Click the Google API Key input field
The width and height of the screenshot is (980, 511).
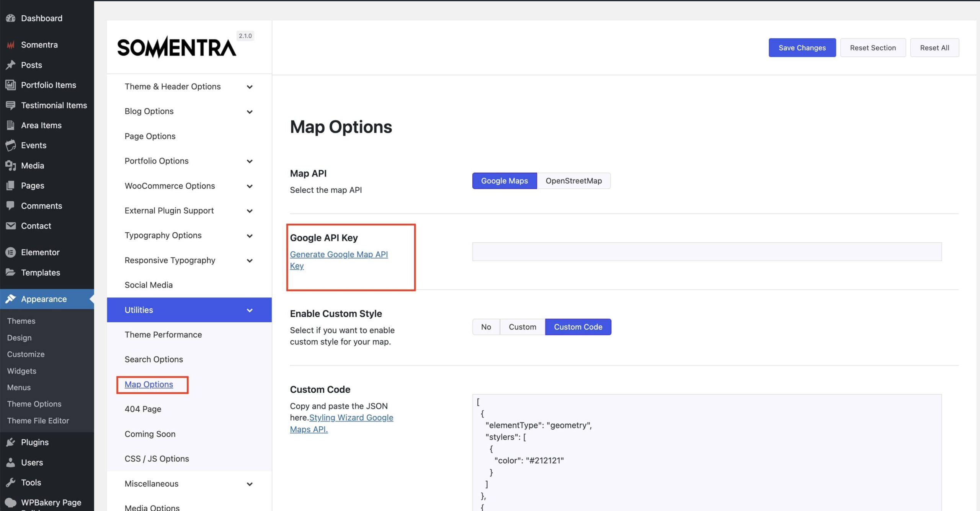pyautogui.click(x=707, y=251)
